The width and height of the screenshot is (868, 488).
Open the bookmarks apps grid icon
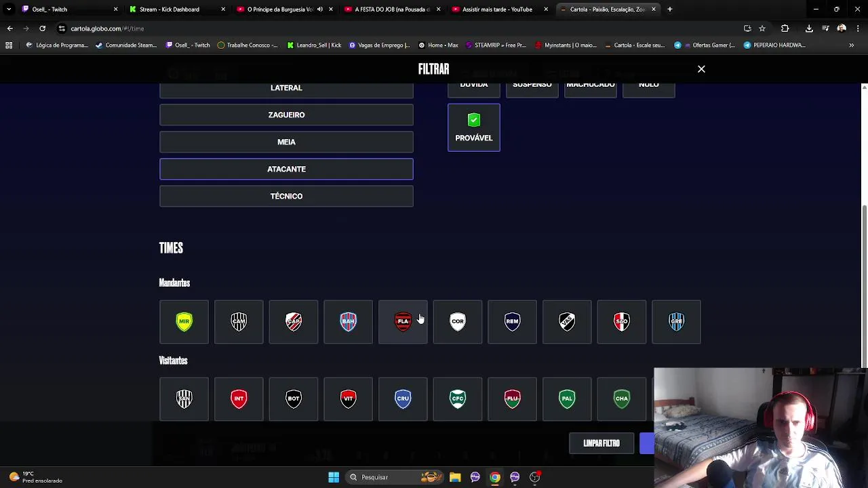(x=9, y=45)
